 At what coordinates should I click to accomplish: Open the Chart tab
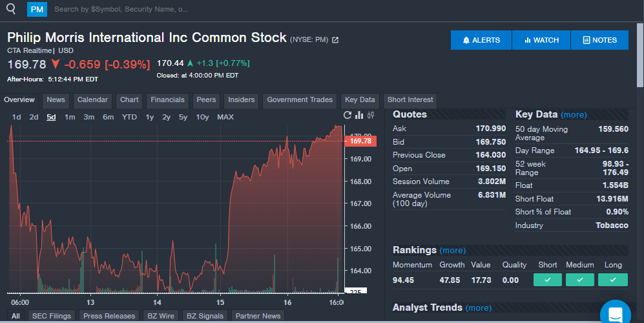click(x=129, y=100)
